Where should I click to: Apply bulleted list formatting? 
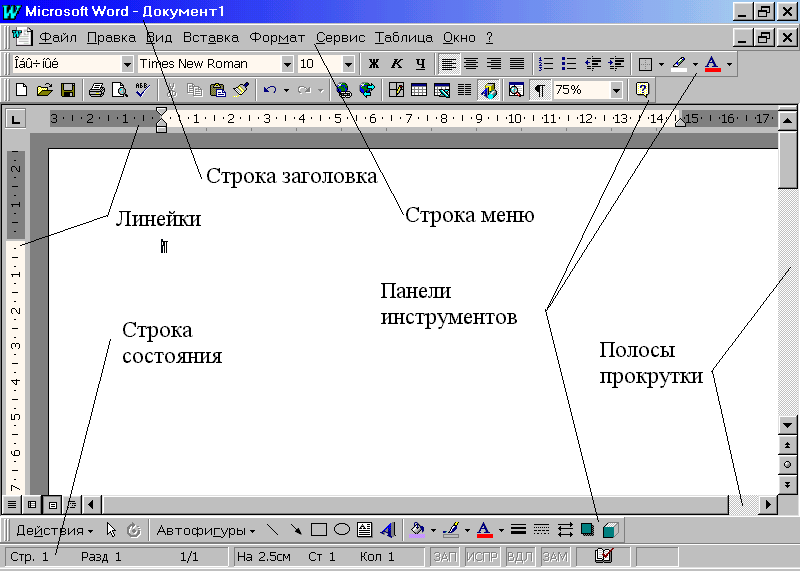click(569, 64)
